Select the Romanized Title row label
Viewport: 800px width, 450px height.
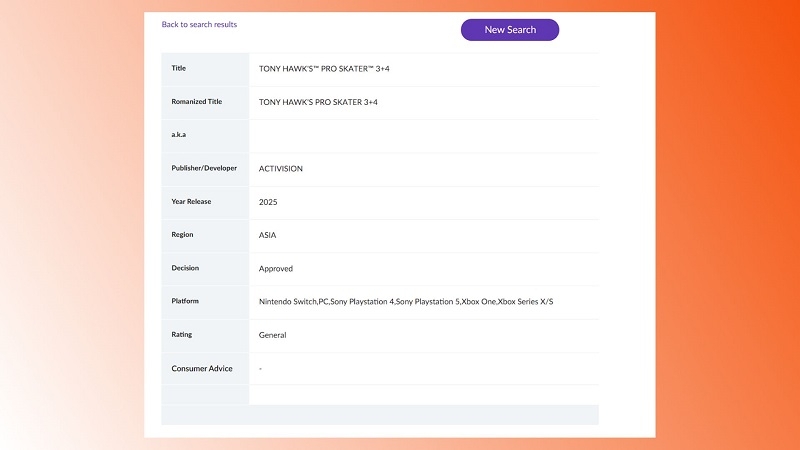tap(197, 102)
